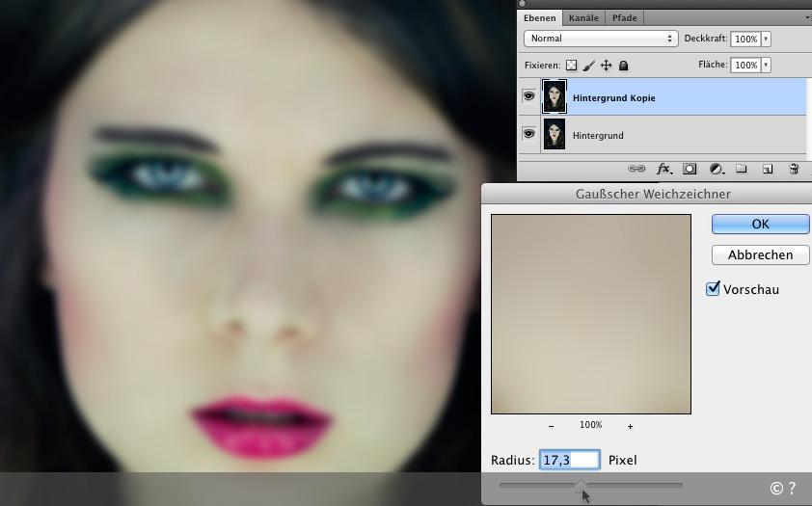Hide the Hintergrund layer
Viewport: 812px width, 506px height.
528,134
